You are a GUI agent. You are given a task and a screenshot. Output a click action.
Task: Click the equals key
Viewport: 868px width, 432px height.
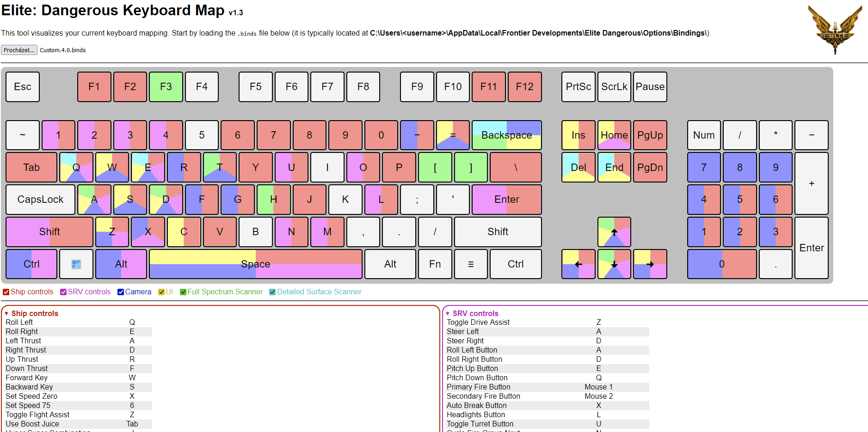tap(453, 135)
